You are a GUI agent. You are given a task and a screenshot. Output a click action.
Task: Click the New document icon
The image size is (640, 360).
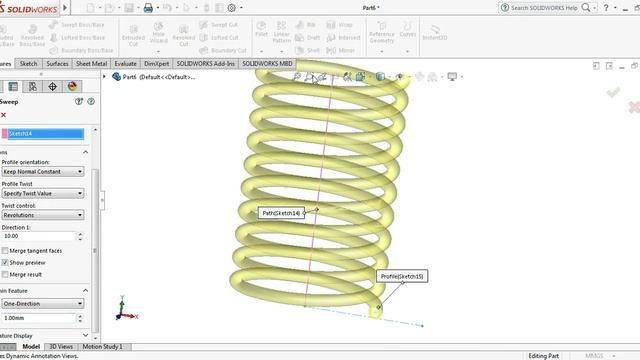(90, 8)
